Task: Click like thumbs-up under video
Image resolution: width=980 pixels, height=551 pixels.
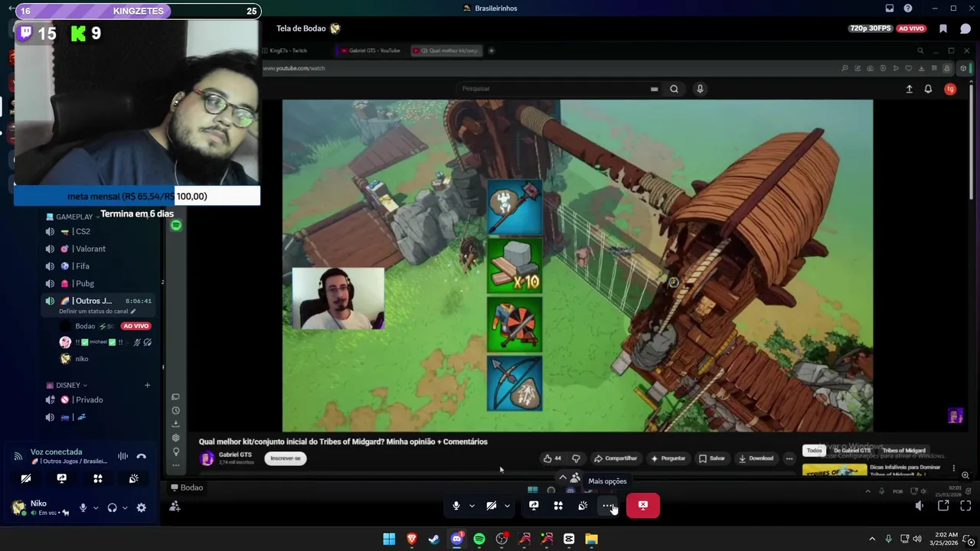Action: (551, 458)
